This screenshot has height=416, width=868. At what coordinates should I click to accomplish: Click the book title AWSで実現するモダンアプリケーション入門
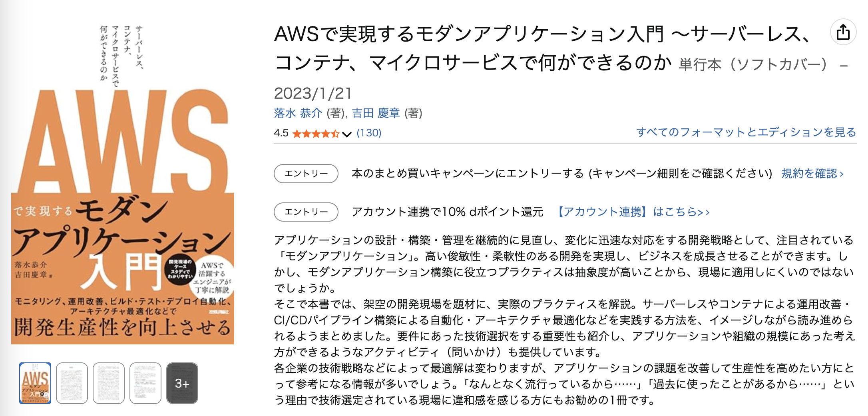coord(468,34)
